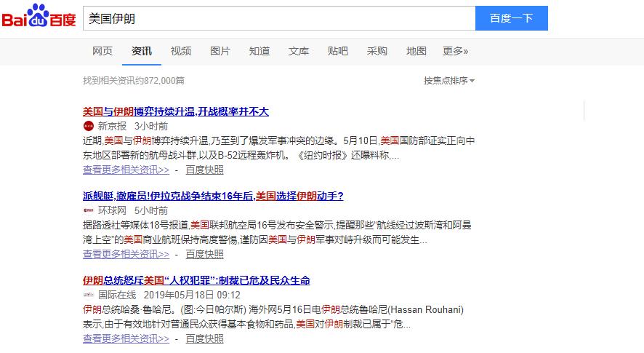Click snippet text starting 近期,美国与伊朗博弈
The width and height of the screenshot is (644, 353).
279,148
